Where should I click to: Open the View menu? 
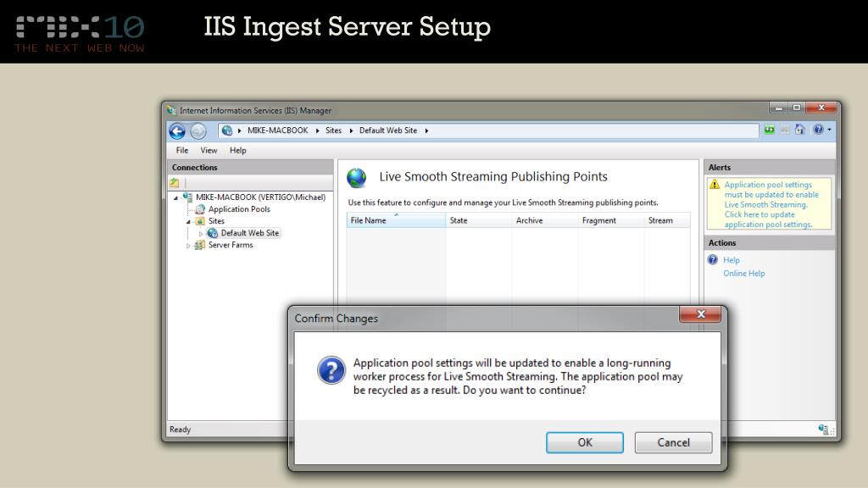tap(209, 151)
